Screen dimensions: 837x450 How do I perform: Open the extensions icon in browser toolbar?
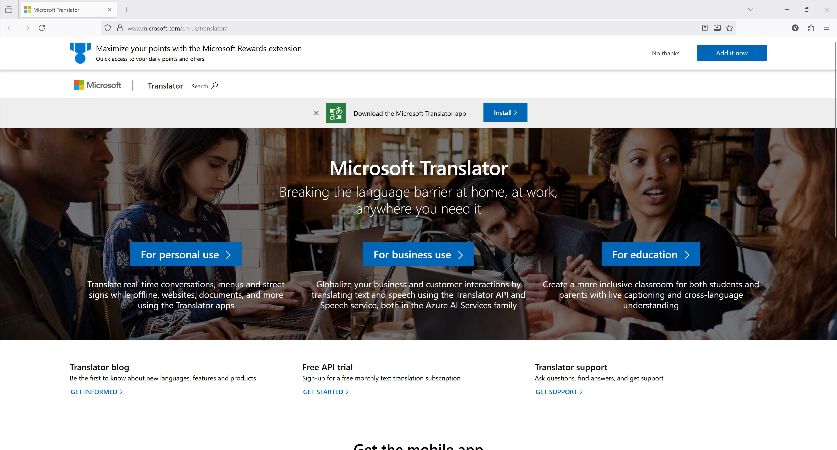pos(811,28)
